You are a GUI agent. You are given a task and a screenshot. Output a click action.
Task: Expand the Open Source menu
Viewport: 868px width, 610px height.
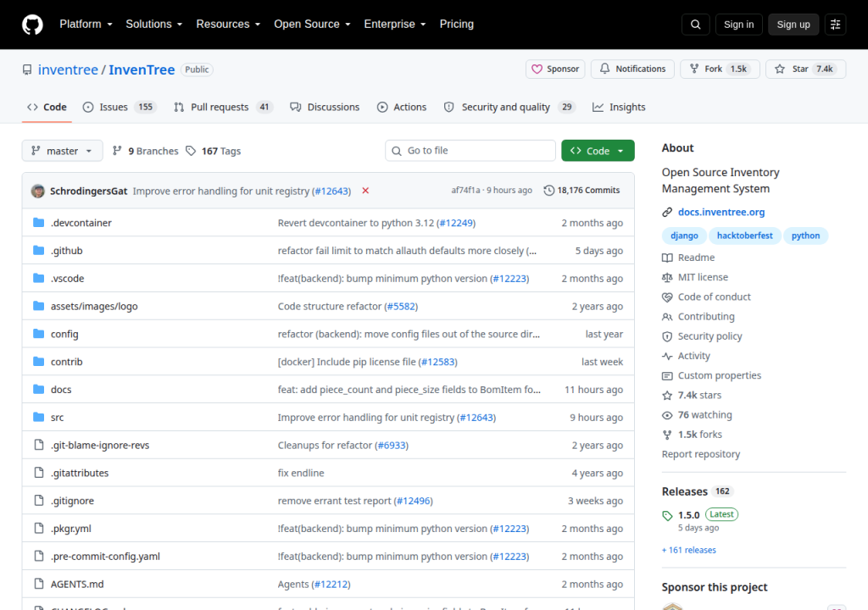[312, 25]
